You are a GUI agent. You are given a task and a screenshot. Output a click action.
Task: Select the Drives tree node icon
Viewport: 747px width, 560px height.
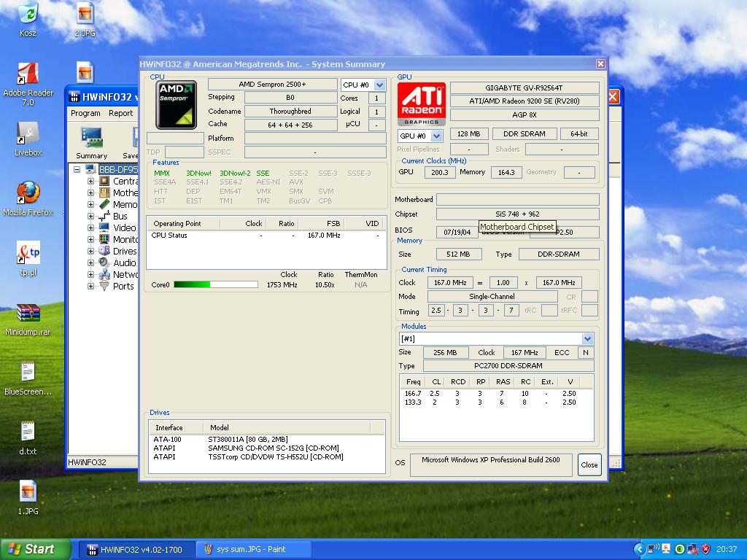pos(104,251)
